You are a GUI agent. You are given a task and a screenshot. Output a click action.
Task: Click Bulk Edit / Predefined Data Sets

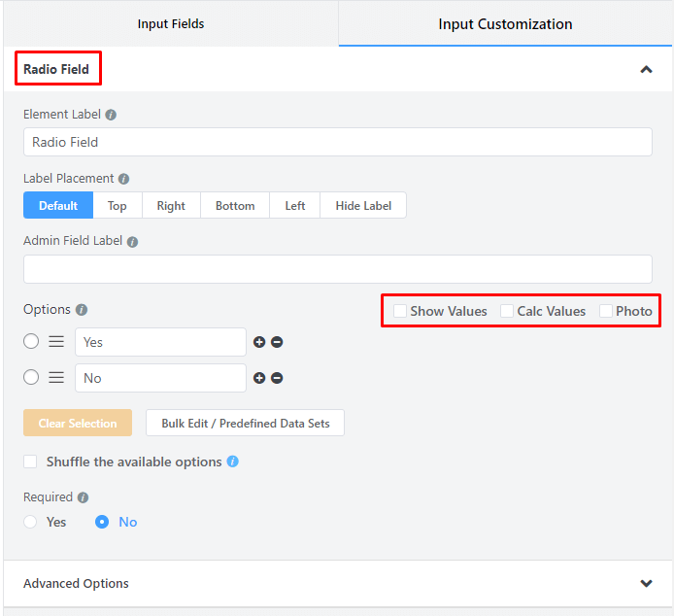click(245, 424)
